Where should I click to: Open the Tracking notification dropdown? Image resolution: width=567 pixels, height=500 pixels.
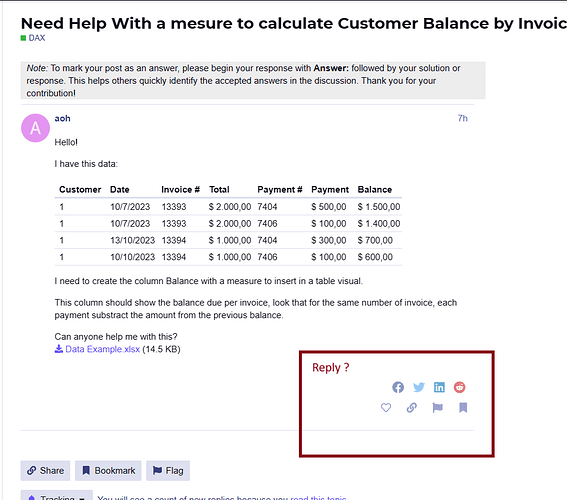point(57,495)
